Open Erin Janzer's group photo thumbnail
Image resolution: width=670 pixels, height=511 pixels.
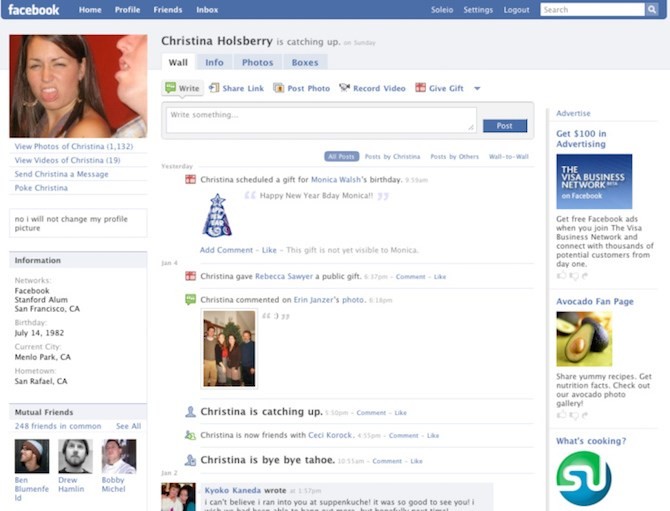pos(229,348)
